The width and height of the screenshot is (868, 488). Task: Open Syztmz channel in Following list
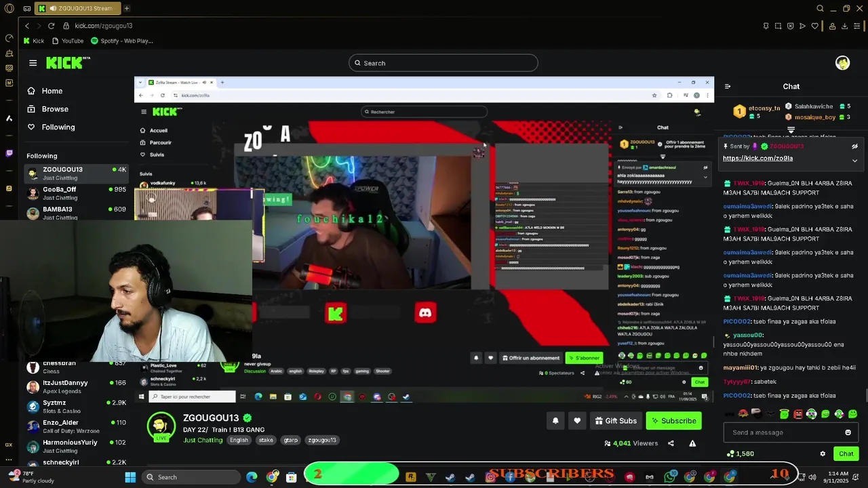[76, 407]
